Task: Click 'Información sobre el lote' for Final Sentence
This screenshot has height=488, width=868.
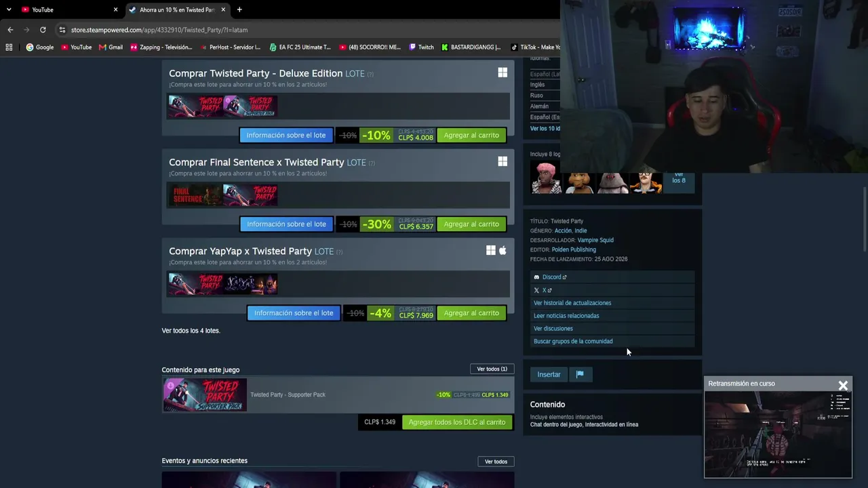Action: click(x=286, y=224)
